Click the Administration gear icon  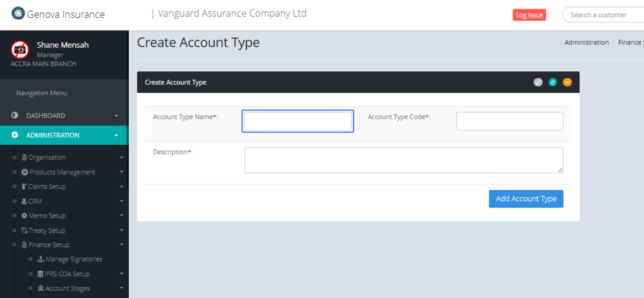pyautogui.click(x=15, y=135)
